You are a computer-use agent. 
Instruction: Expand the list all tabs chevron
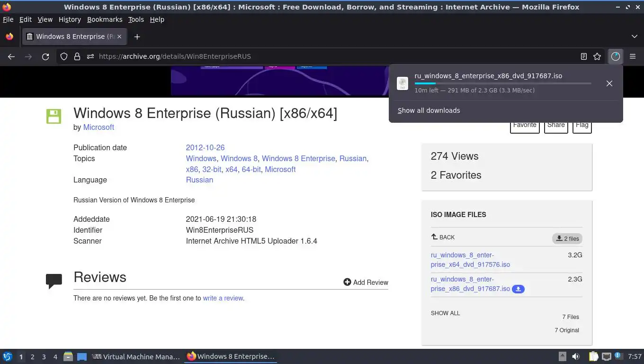point(635,36)
